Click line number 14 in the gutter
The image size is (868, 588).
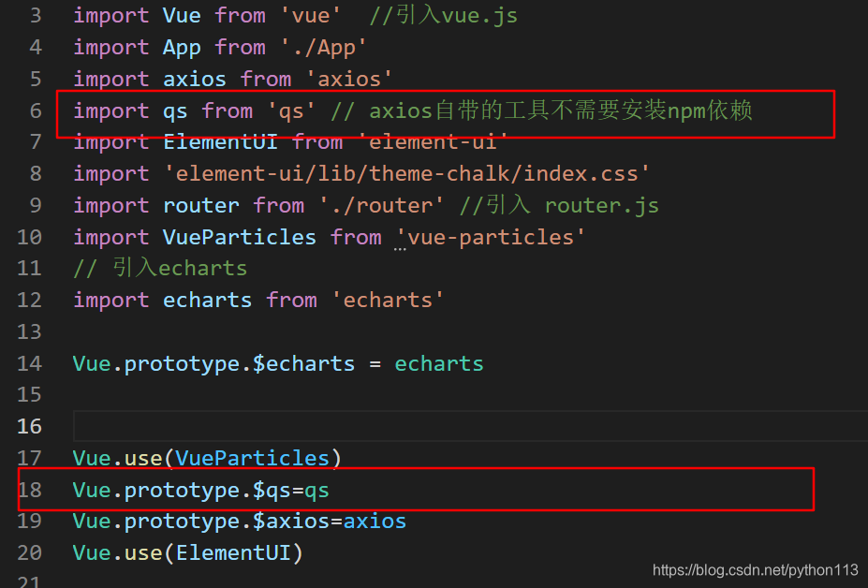point(29,364)
